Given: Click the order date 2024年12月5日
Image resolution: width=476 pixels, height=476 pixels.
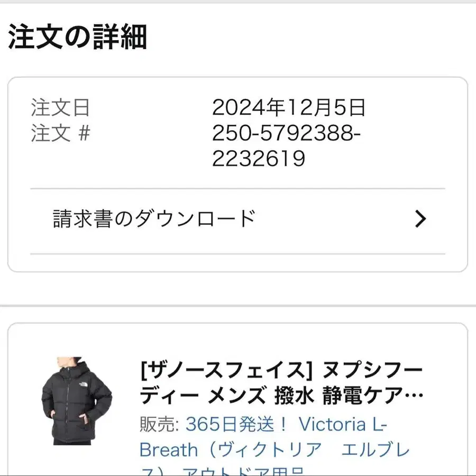Looking at the screenshot, I should point(289,108).
